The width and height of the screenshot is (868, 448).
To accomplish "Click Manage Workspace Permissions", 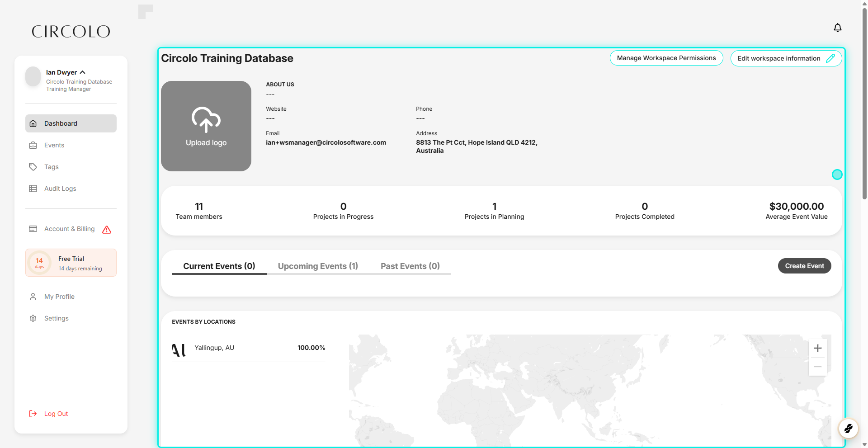I will tap(666, 58).
